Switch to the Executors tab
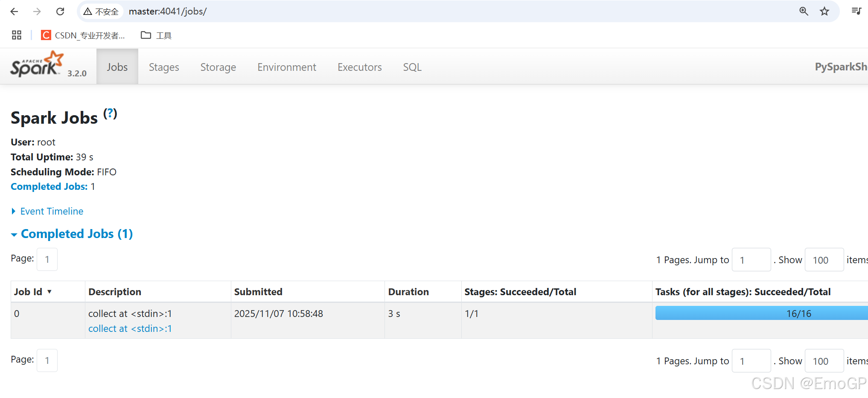This screenshot has width=868, height=398. click(x=360, y=67)
